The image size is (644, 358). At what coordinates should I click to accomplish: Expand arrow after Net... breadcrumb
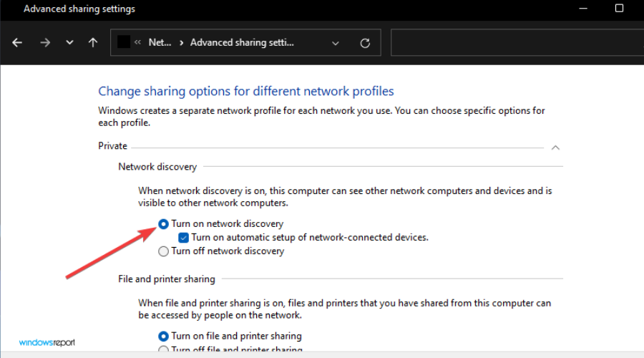click(181, 43)
